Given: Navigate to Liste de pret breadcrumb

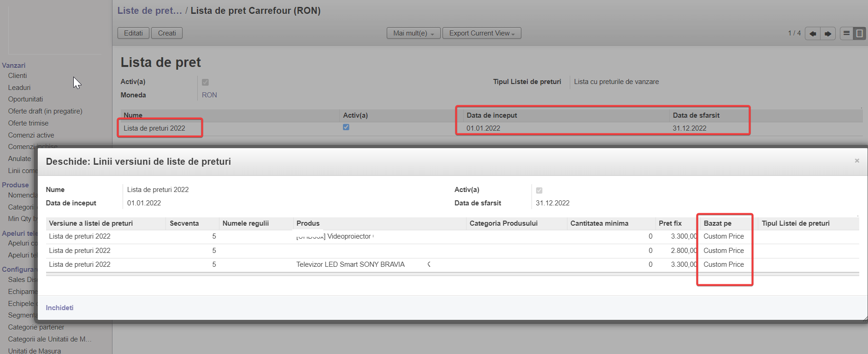Looking at the screenshot, I should click(x=149, y=11).
